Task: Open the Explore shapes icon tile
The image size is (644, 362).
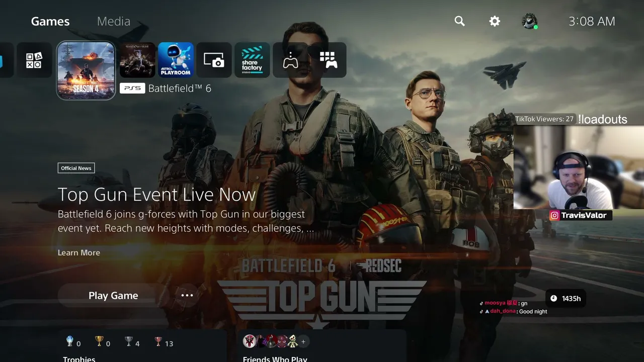Action: pos(34,60)
